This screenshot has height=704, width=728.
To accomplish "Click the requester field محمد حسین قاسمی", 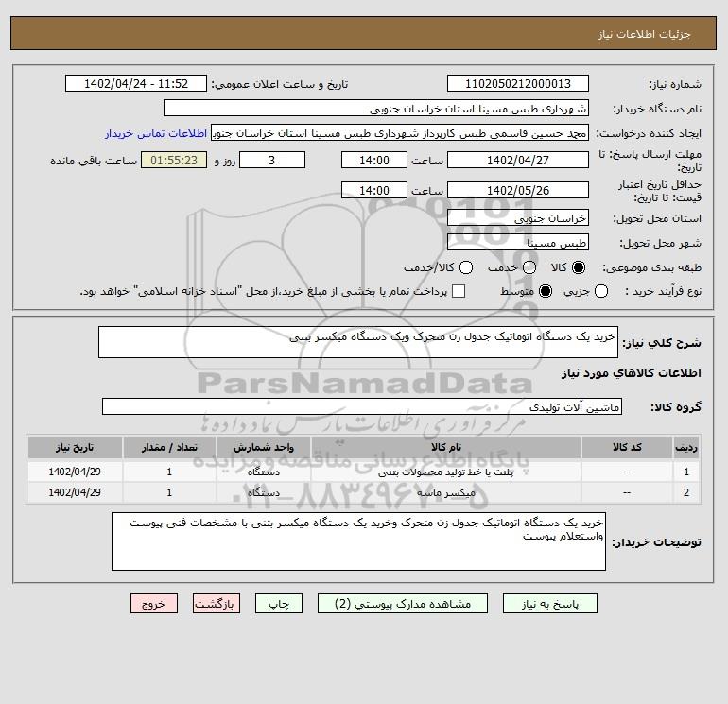I will (x=400, y=133).
